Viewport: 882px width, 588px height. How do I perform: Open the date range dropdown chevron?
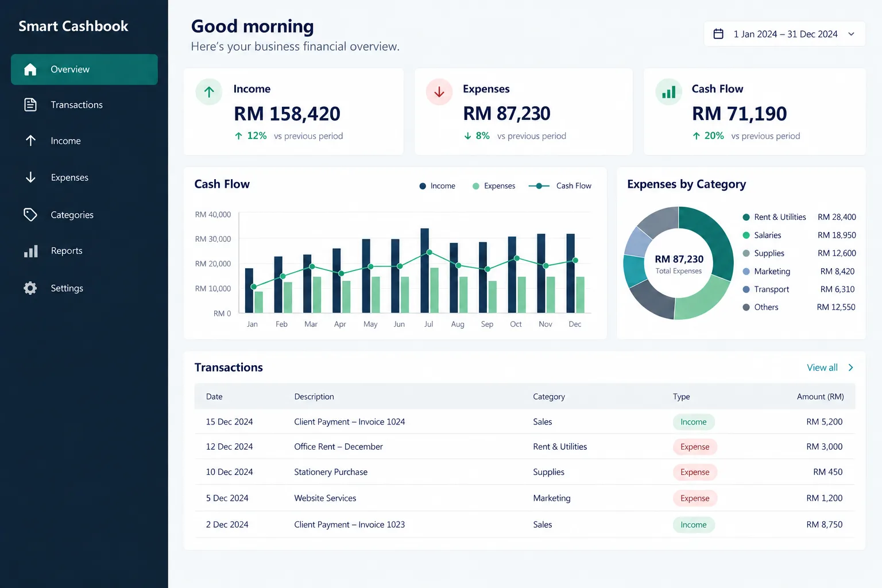(852, 34)
